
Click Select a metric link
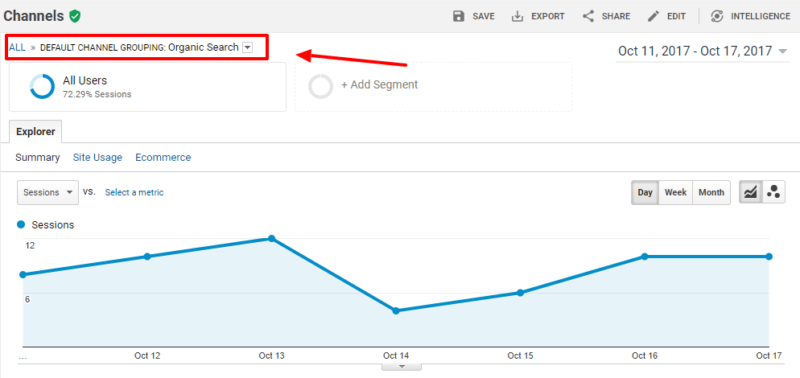[x=134, y=192]
